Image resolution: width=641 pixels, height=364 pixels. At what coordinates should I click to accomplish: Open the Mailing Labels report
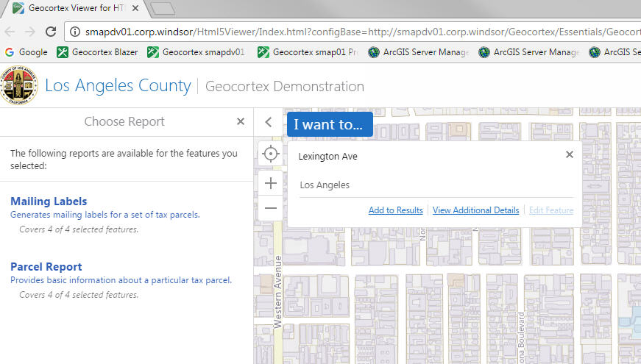click(x=49, y=201)
